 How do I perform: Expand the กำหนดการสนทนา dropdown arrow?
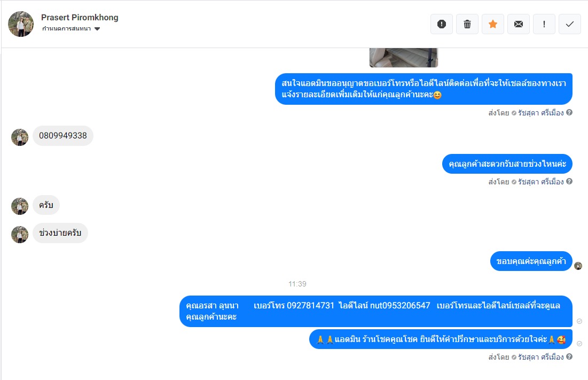tap(97, 29)
